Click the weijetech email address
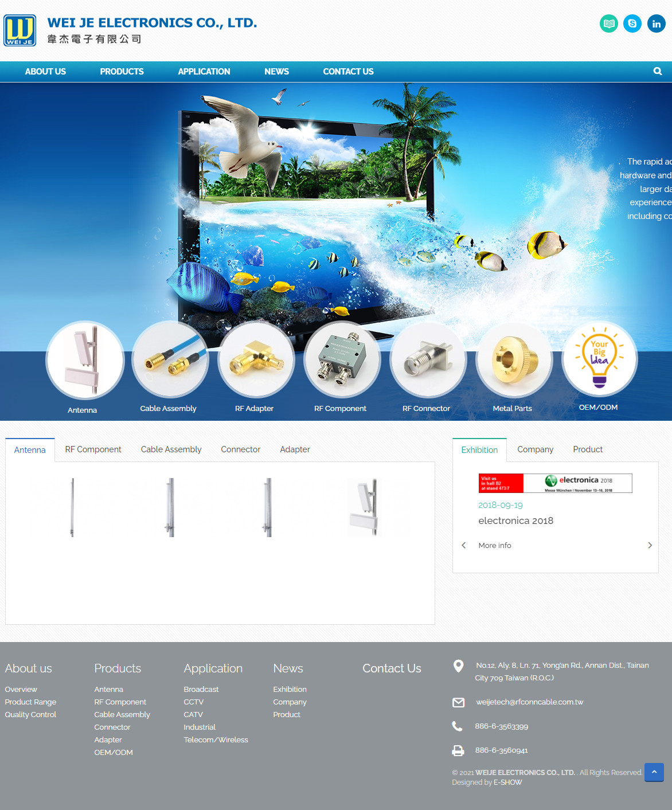This screenshot has height=810, width=672. (529, 702)
